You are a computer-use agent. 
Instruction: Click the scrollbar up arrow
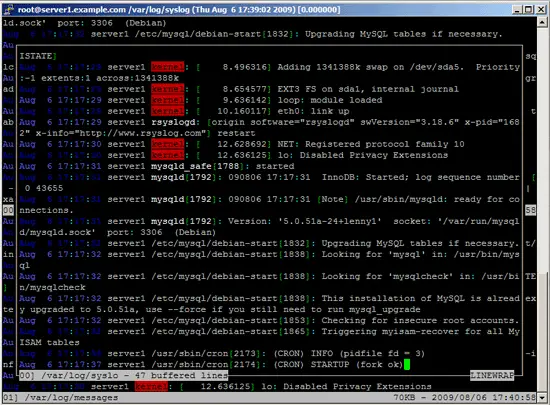pos(542,22)
